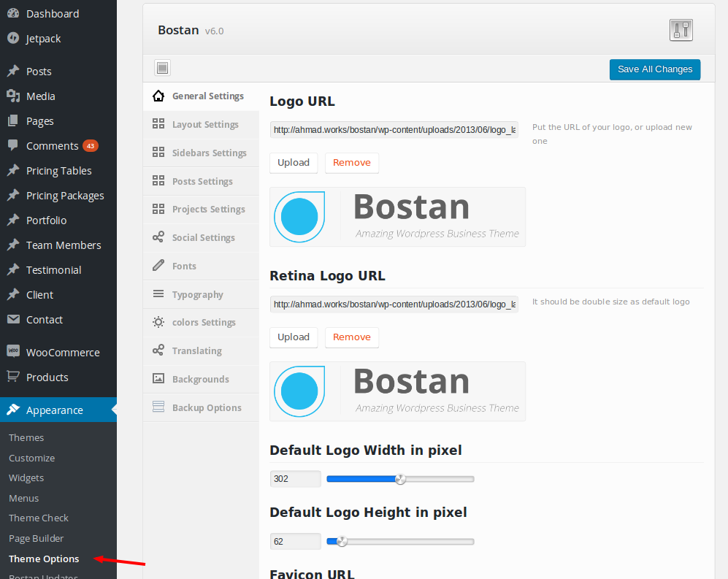Viewport: 728px width, 579px height.
Task: Open the WooCommerce menu item
Action: click(63, 353)
